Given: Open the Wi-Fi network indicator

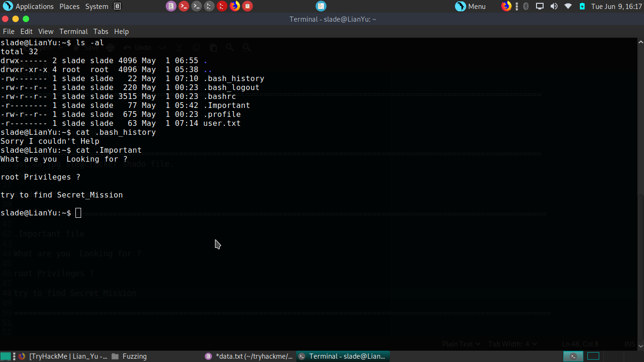Looking at the screenshot, I should click(568, 6).
